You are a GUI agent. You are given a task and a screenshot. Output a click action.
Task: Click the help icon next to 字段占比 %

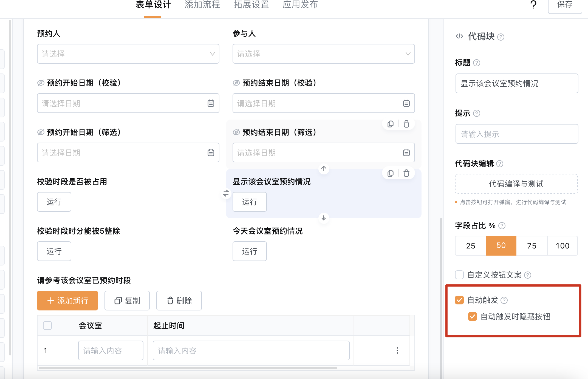[x=502, y=226]
